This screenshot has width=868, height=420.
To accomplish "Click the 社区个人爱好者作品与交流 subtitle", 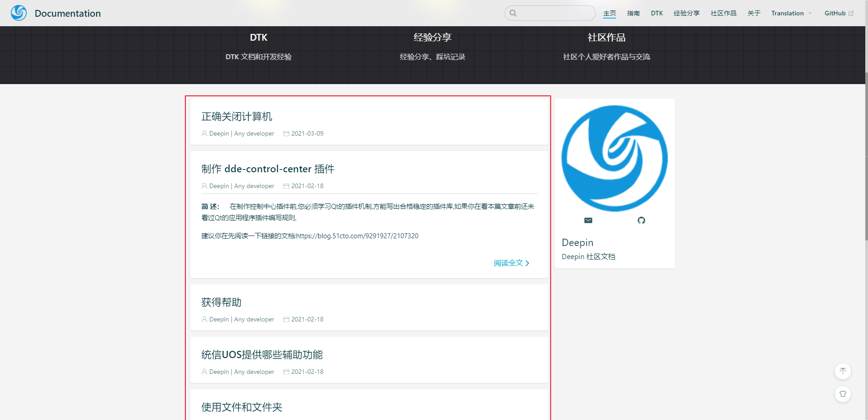I will coord(607,57).
